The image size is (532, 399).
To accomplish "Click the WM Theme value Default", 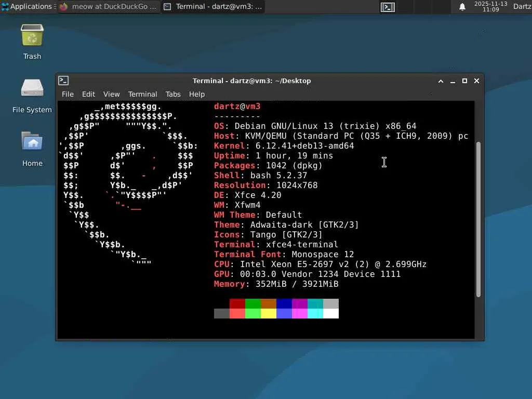I will click(284, 215).
